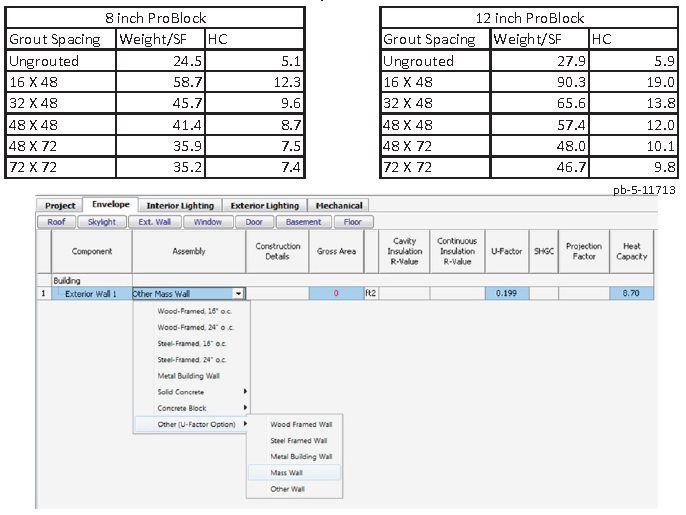Viewport: 686px width, 515px height.
Task: Click Cavity Insulation R-Value header
Action: 404,251
